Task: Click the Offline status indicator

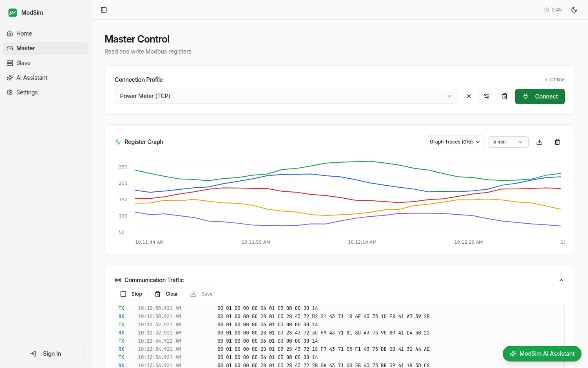Action: click(555, 80)
